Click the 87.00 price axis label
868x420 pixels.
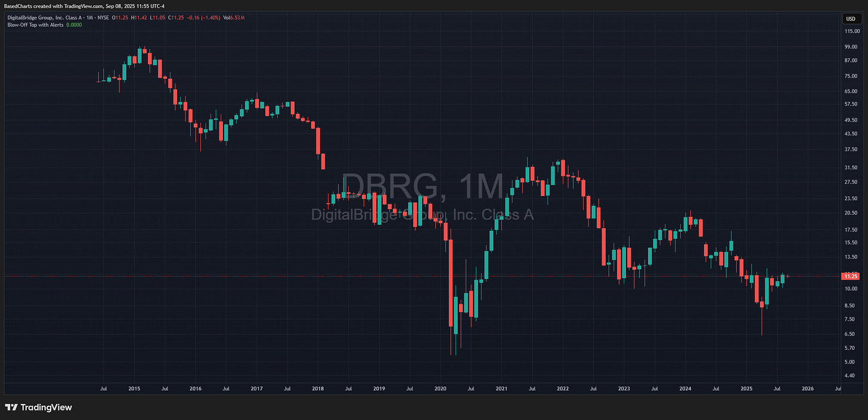pyautogui.click(x=851, y=60)
